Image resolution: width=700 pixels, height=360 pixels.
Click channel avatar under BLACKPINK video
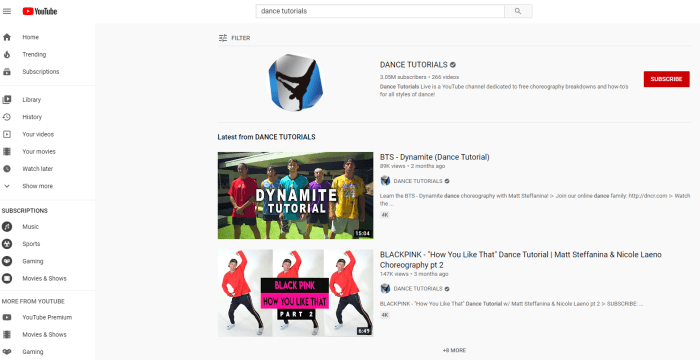coord(385,289)
